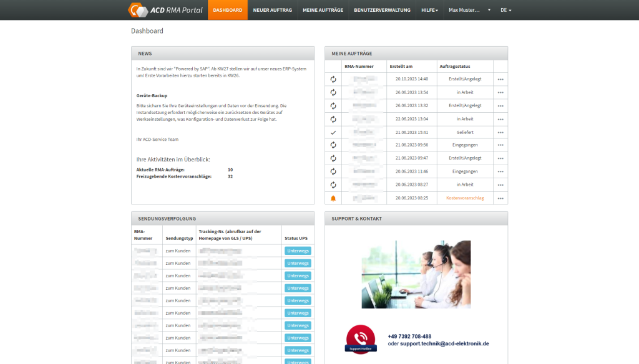639x364 pixels.
Task: Sort by the Auftragsstatus column header
Action: (454, 66)
